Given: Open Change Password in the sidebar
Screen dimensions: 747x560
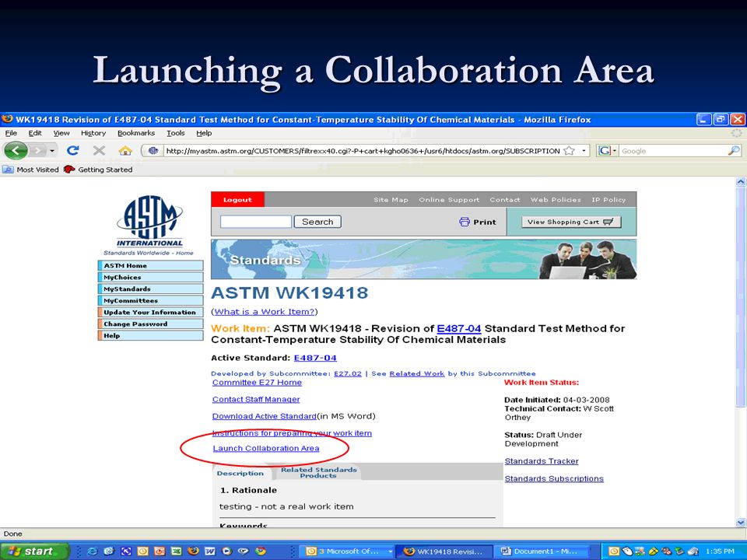Looking at the screenshot, I should point(150,324).
